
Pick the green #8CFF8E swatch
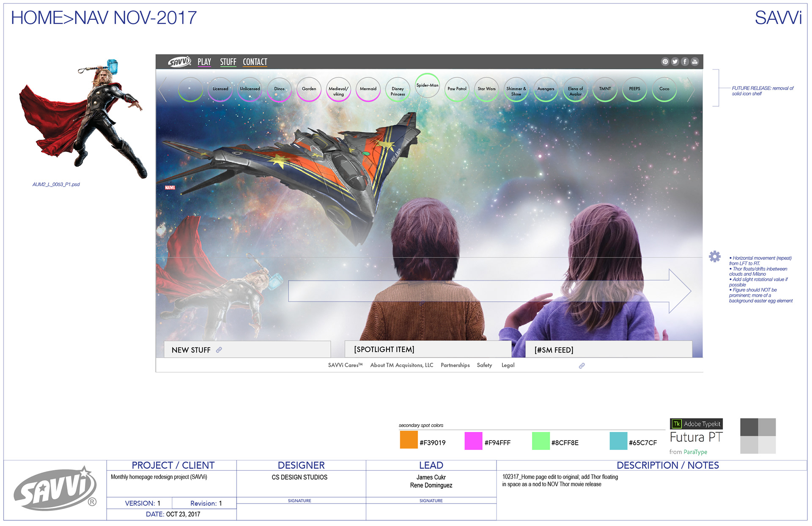(x=541, y=441)
